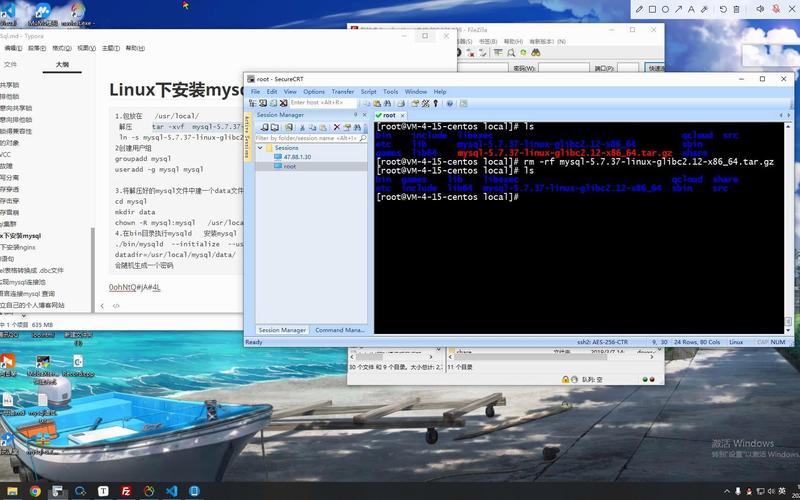Click the find binoculars in Session Manager toolbar

[357, 127]
